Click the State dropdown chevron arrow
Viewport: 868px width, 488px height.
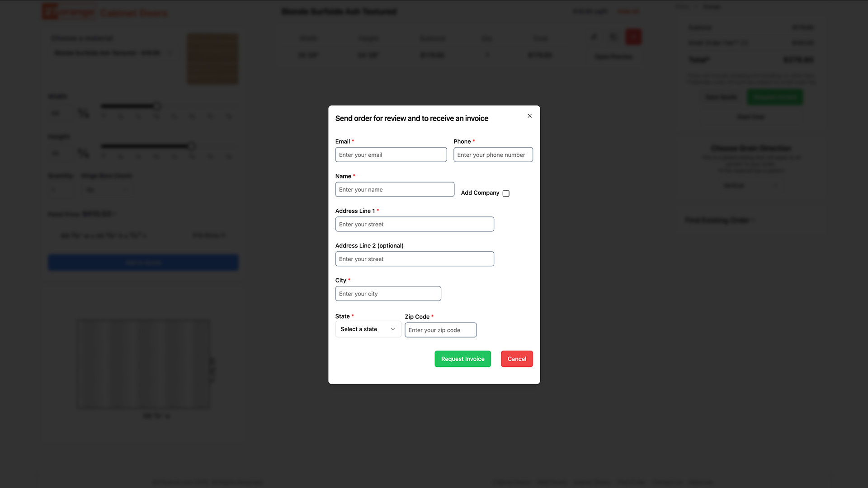[392, 329]
